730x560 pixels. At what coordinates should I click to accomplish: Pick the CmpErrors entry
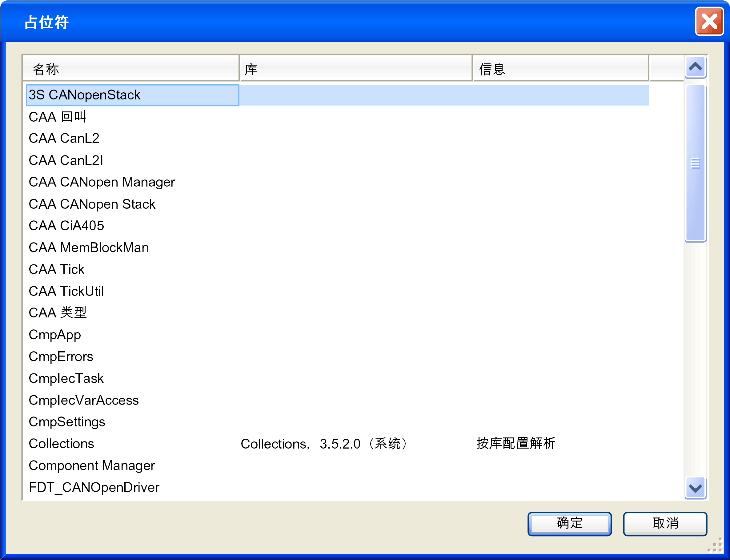point(61,357)
